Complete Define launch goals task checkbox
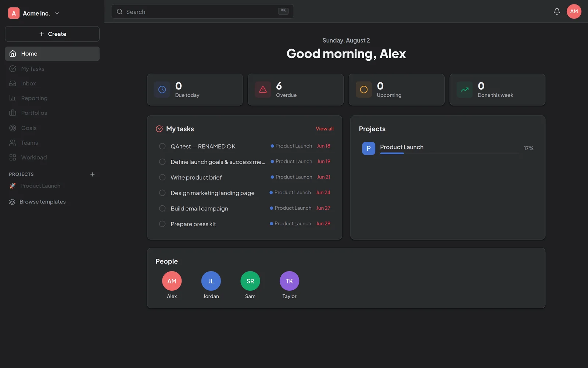 coord(162,162)
